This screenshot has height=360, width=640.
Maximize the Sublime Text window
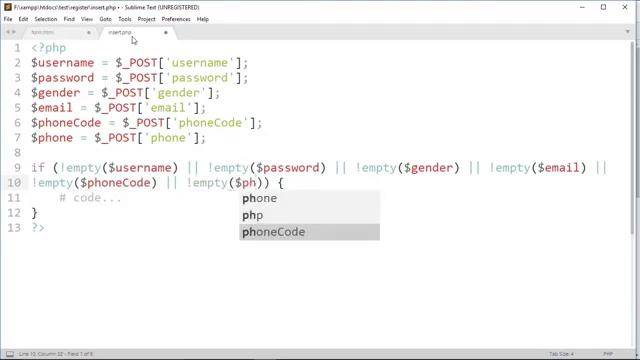pyautogui.click(x=603, y=7)
